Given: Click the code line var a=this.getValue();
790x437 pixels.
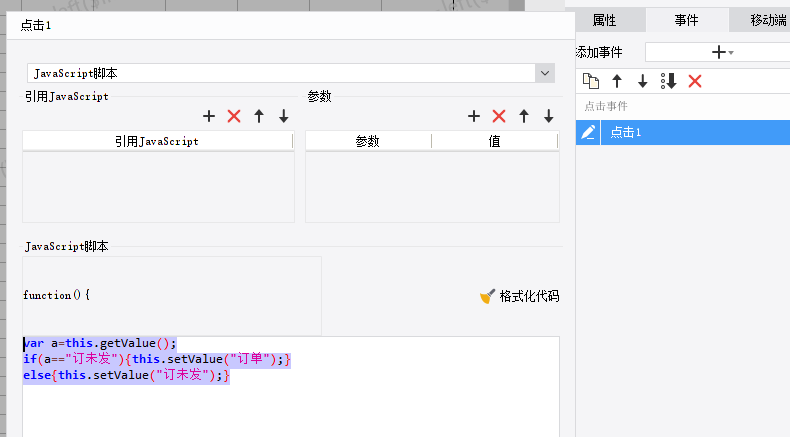Looking at the screenshot, I should click(x=100, y=343).
